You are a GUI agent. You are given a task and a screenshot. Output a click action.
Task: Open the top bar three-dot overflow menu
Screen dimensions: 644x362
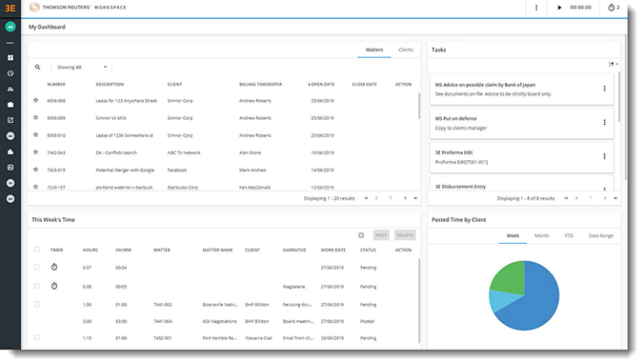[537, 8]
